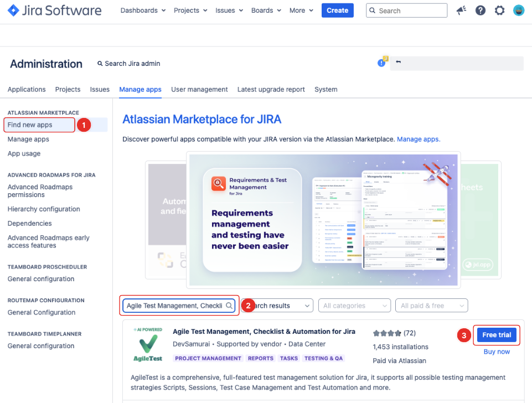The width and height of the screenshot is (532, 403).
Task: Expand the Projects dropdown menu
Action: click(x=190, y=11)
